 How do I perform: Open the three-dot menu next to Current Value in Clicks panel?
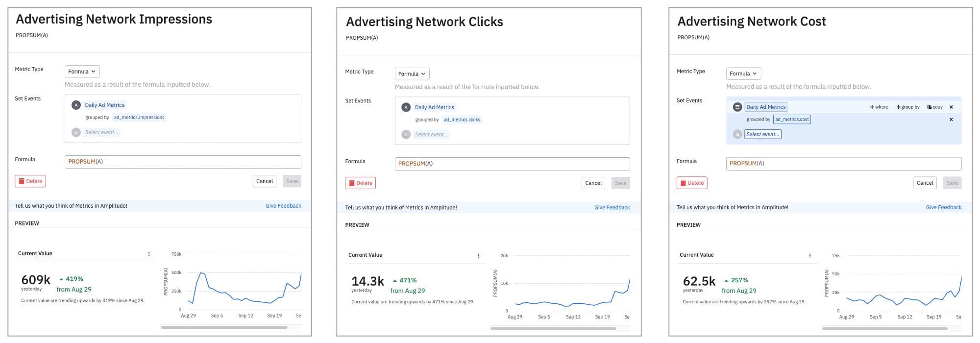tap(479, 255)
